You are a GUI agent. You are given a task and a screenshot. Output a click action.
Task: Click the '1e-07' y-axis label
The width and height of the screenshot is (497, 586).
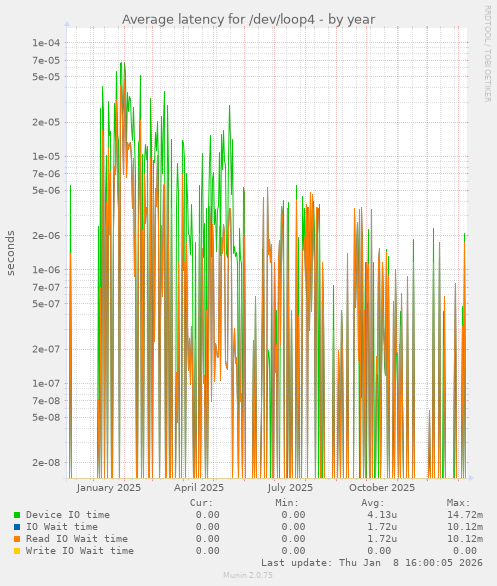[46, 383]
